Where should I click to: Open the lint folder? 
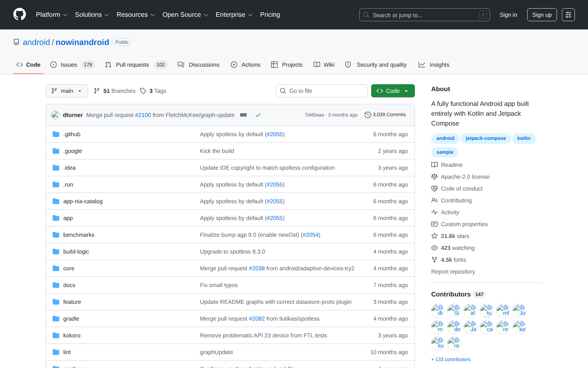67,352
